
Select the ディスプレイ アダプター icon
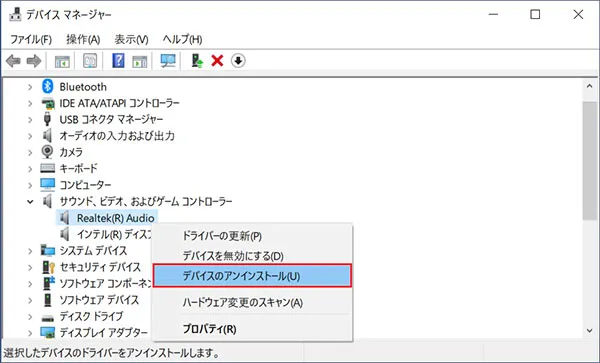(x=48, y=333)
